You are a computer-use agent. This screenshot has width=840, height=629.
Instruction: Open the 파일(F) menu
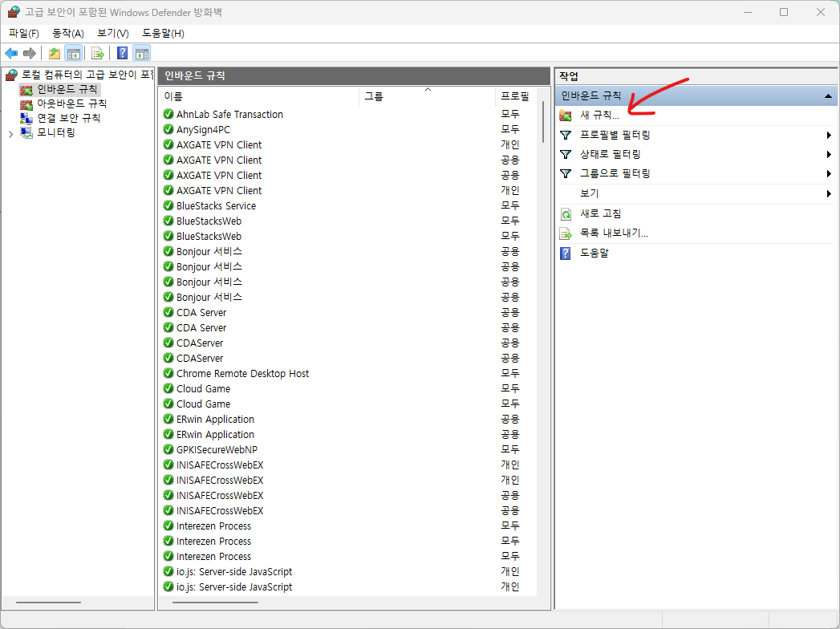point(23,33)
